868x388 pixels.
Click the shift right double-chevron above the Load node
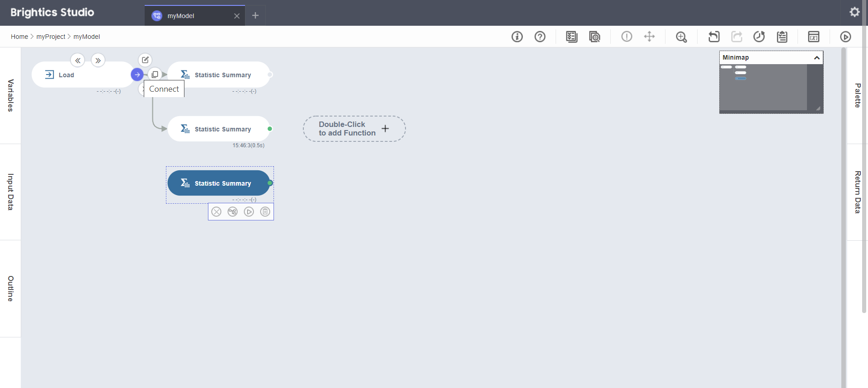98,60
